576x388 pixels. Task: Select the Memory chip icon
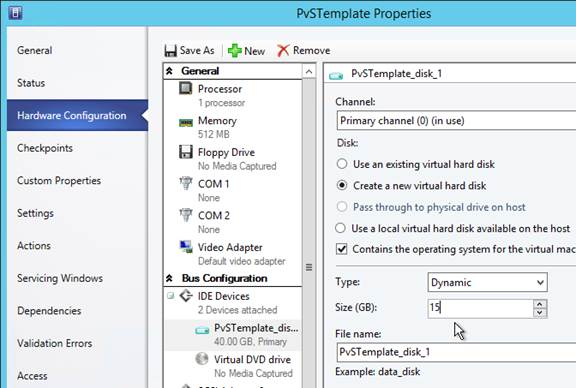click(x=186, y=123)
